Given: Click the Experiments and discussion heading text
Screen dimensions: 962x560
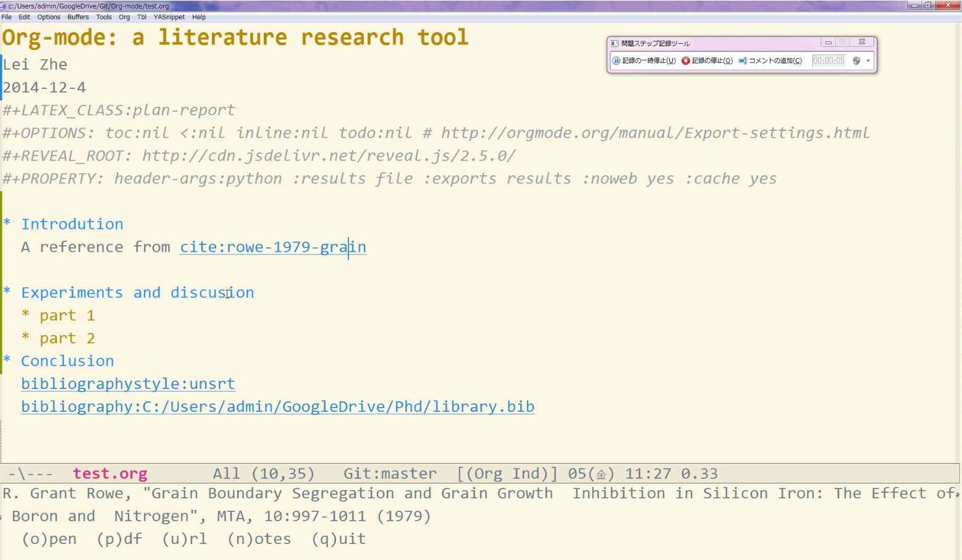Looking at the screenshot, I should coord(138,293).
